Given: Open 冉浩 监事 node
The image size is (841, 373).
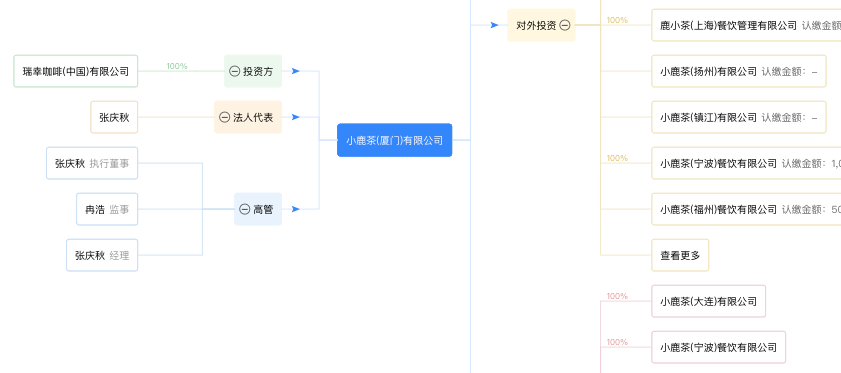Looking at the screenshot, I should [x=107, y=209].
